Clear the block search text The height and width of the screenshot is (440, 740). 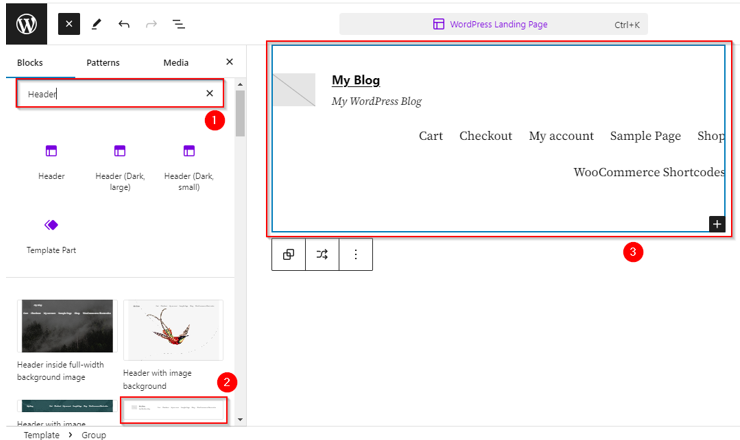point(210,93)
